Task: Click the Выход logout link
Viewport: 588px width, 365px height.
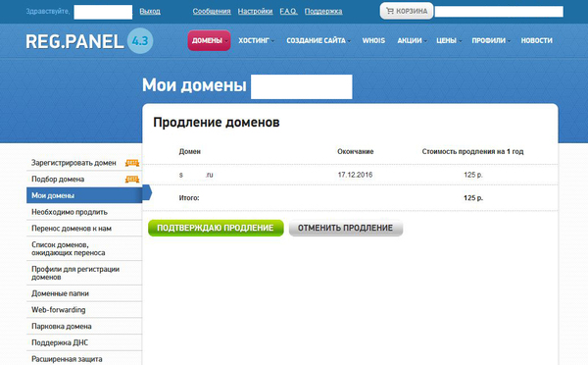Action: (150, 11)
